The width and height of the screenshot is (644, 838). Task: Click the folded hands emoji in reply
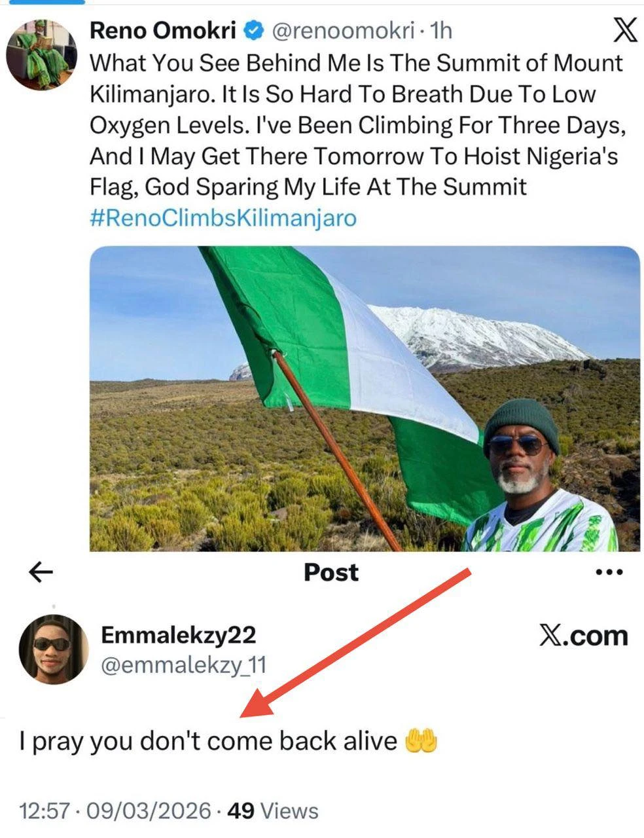click(421, 741)
